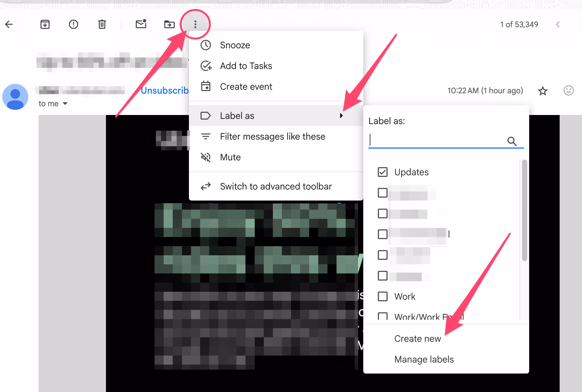Snooze this email
Screen dimensions: 582x392
coord(235,45)
